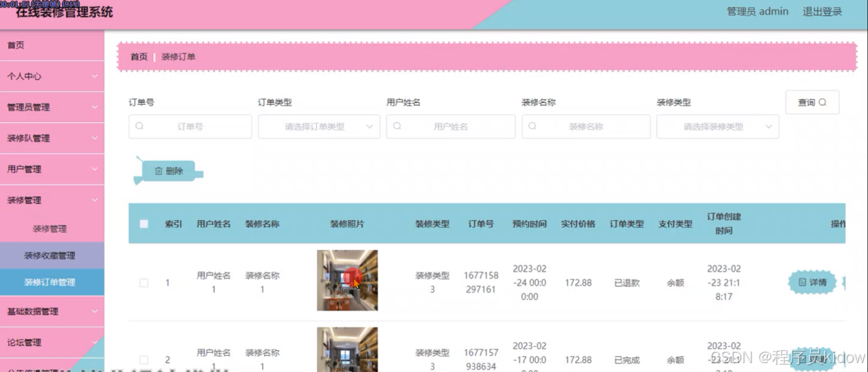
Task: Open the 装修照片 thumbnail in row 2
Action: (x=347, y=349)
